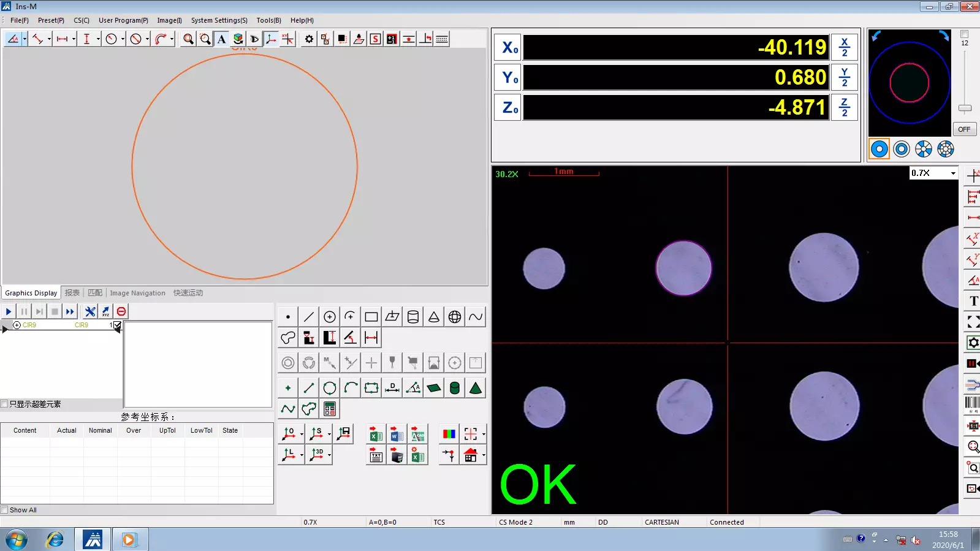Click the light intensity slider handle
The height and width of the screenshot is (551, 980).
click(x=965, y=108)
